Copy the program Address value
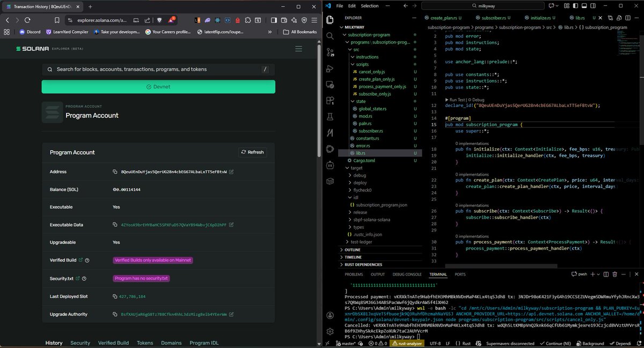This screenshot has height=348, width=644. click(x=115, y=172)
